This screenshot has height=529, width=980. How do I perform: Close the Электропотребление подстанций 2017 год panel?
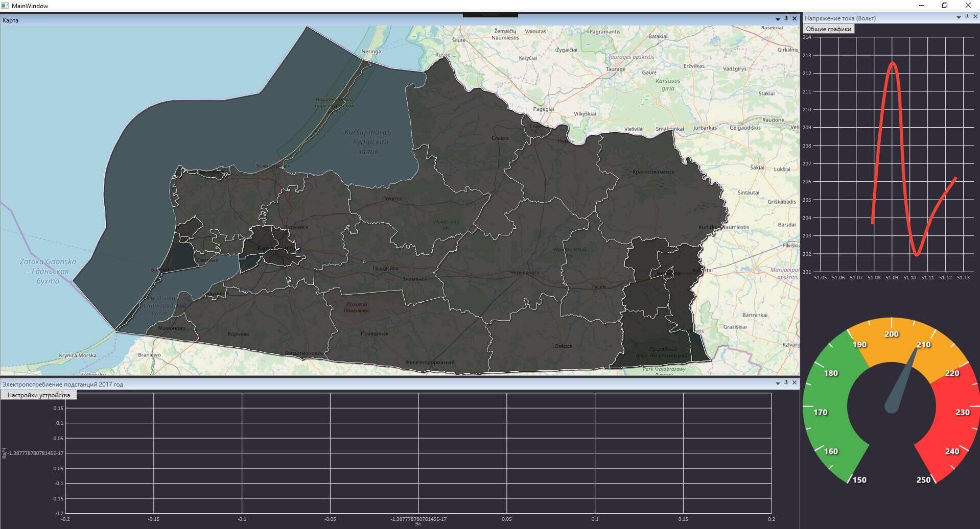(795, 382)
